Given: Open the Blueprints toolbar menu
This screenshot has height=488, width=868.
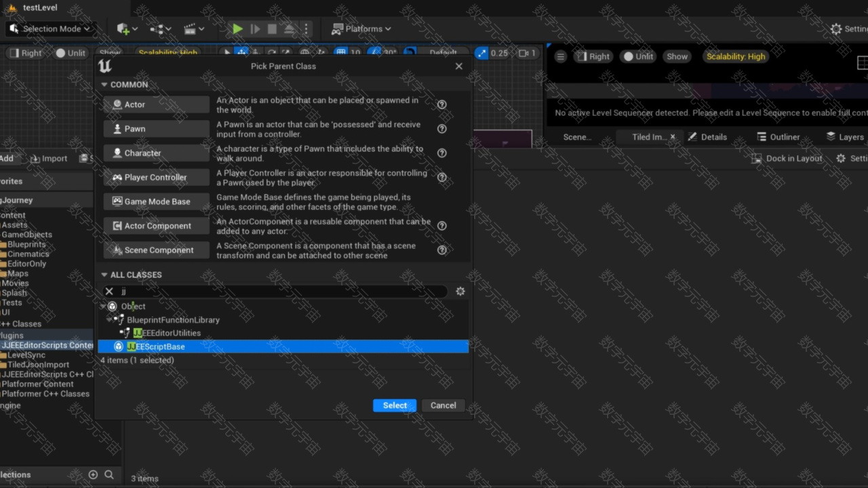Looking at the screenshot, I should pyautogui.click(x=160, y=28).
